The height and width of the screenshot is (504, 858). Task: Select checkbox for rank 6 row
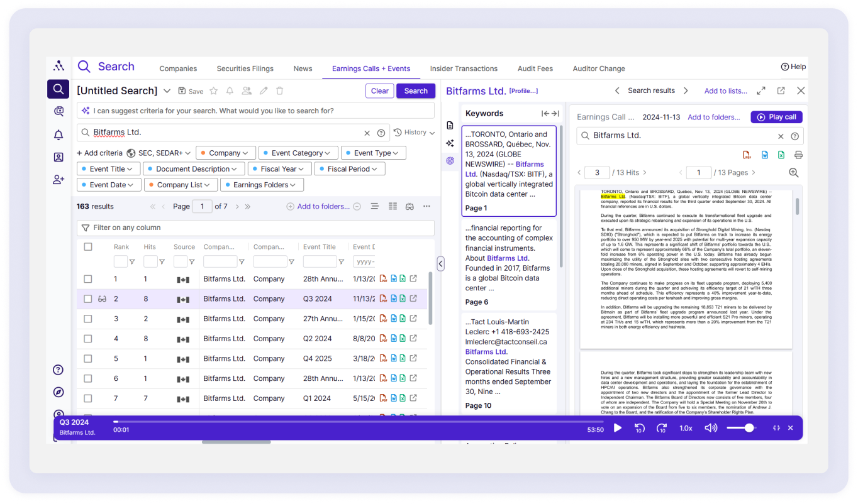[x=88, y=378]
